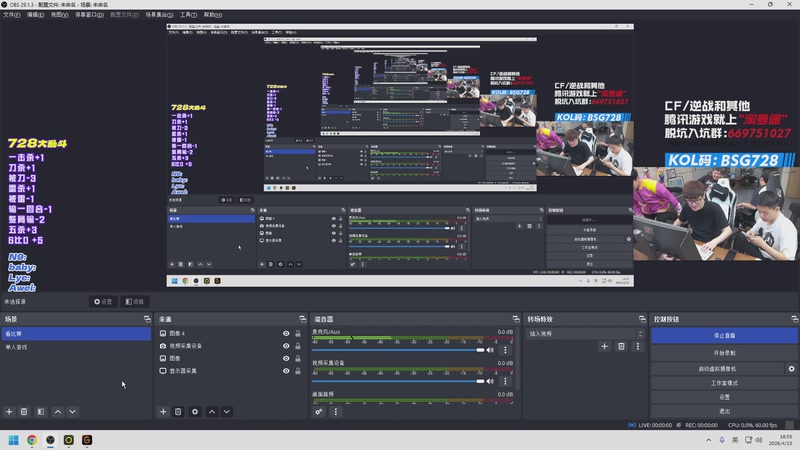The height and width of the screenshot is (450, 800).
Task: Open Chrome from the taskbar
Action: [32, 440]
